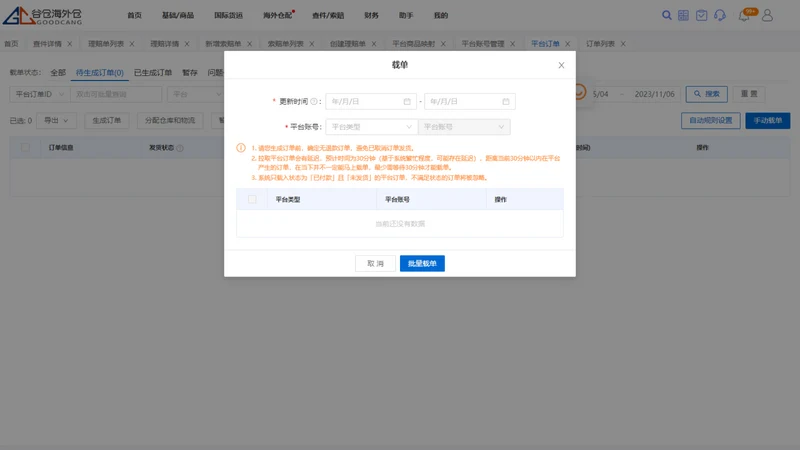Screen dimensions: 800x450
Task: Expand the 导出 export dropdown
Action: 56,120
